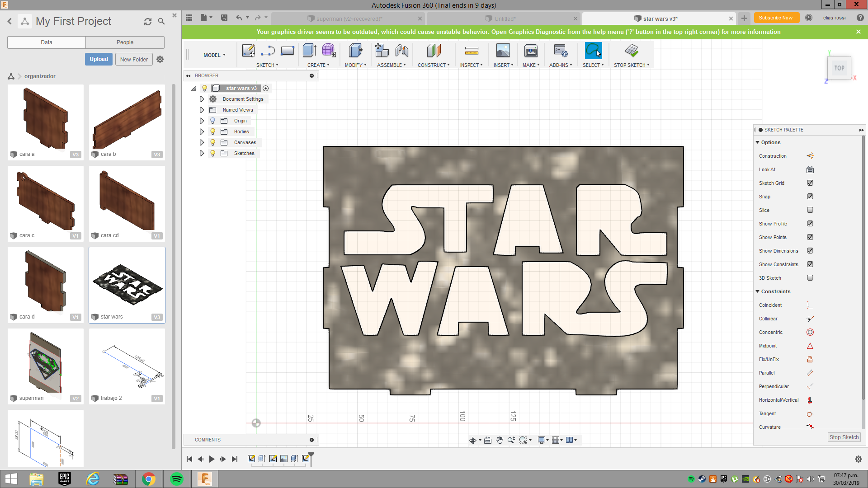This screenshot has width=868, height=488.
Task: Toggle Bodies folder visibility lightbulb
Action: point(212,131)
